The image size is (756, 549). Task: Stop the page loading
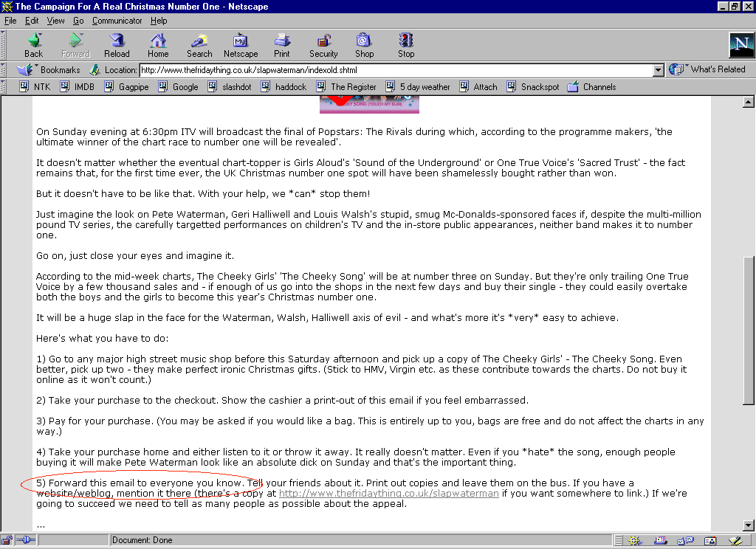click(406, 46)
